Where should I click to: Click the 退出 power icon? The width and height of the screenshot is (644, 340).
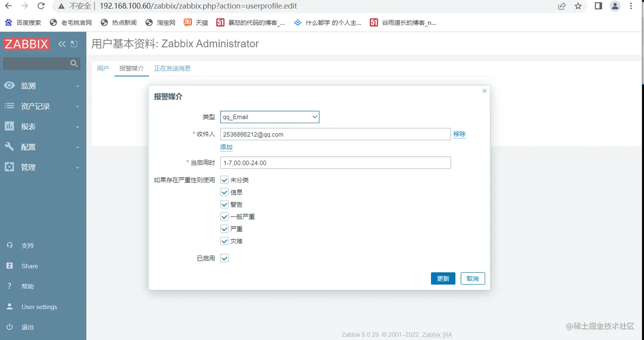click(x=9, y=327)
